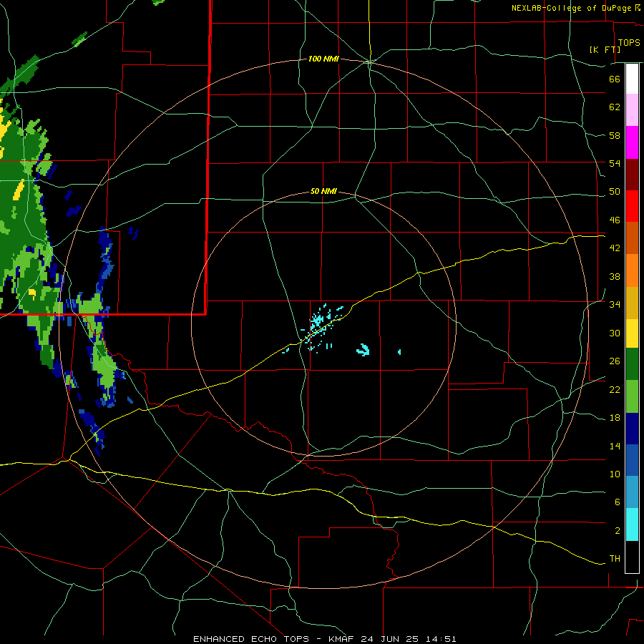The width and height of the screenshot is (644, 644).
Task: Click the 14:51 timestamp in the caption
Action: click(x=439, y=639)
